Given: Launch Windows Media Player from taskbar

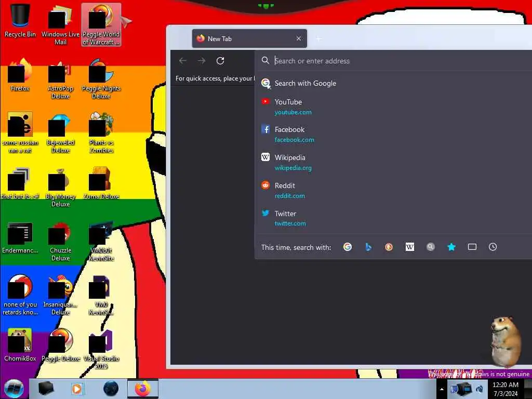Looking at the screenshot, I should click(x=77, y=389).
